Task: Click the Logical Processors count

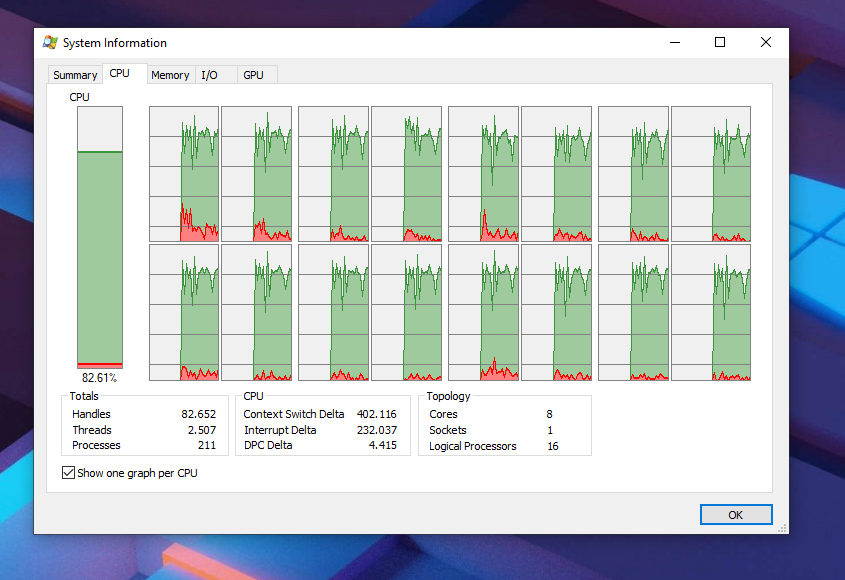Action: point(553,446)
